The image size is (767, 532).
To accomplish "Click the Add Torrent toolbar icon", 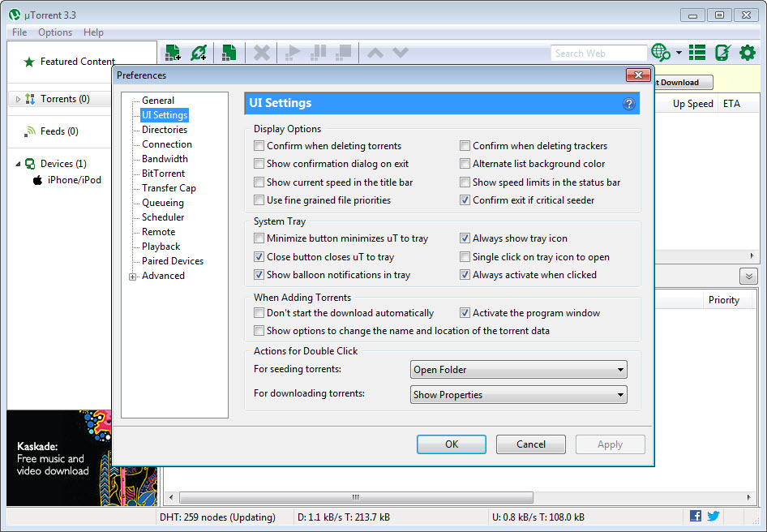I will [x=173, y=53].
